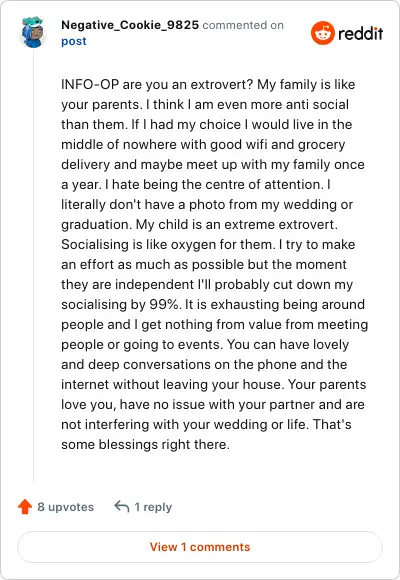400x580 pixels.
Task: Click the Negative_Cookie_9825 user avatar
Action: (x=33, y=32)
